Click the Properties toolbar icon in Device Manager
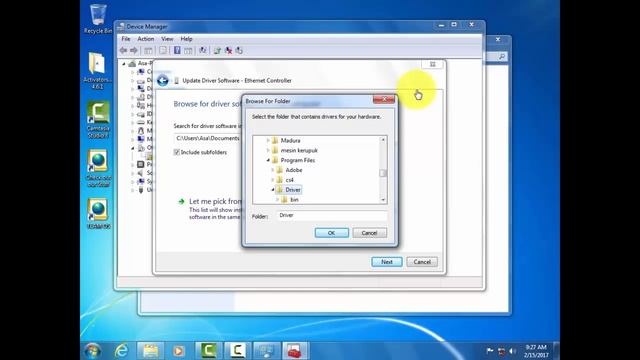Screen dimensions: 640x360 click(x=163, y=51)
